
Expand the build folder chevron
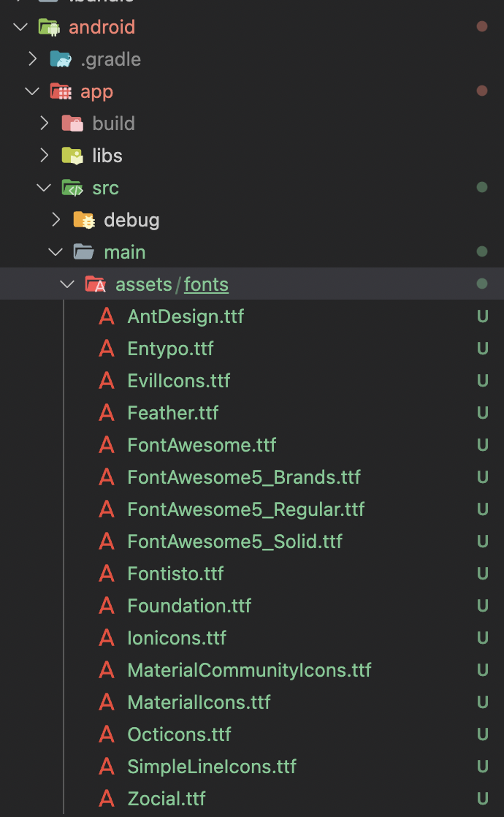[x=45, y=123]
